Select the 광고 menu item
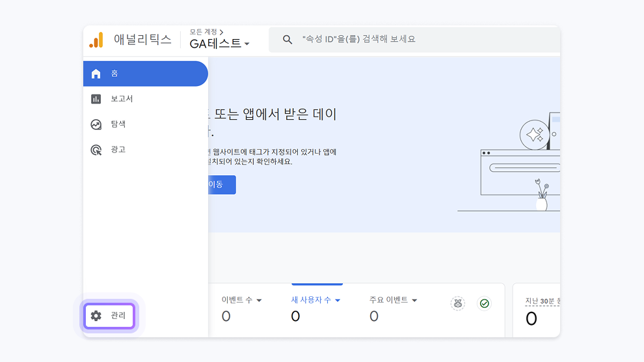The image size is (644, 362). pos(118,150)
